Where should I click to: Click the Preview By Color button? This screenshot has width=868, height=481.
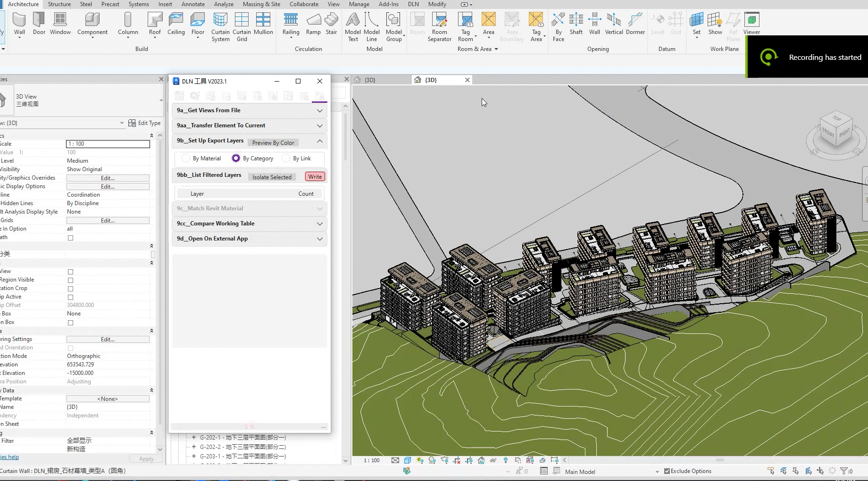click(x=273, y=143)
